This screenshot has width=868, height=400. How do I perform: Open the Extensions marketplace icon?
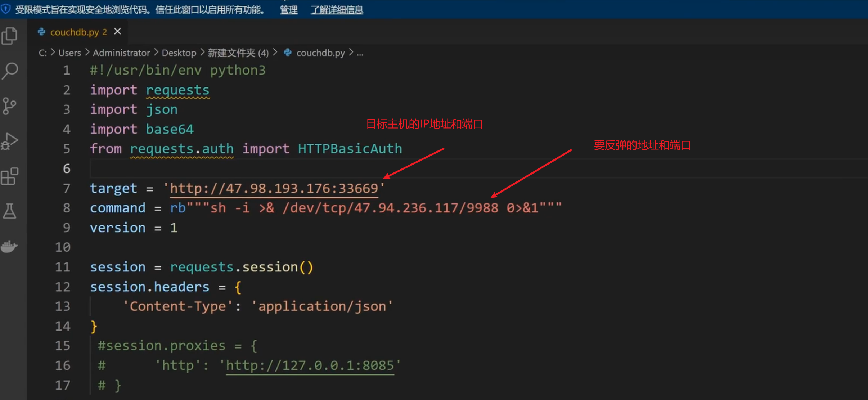coord(10,176)
